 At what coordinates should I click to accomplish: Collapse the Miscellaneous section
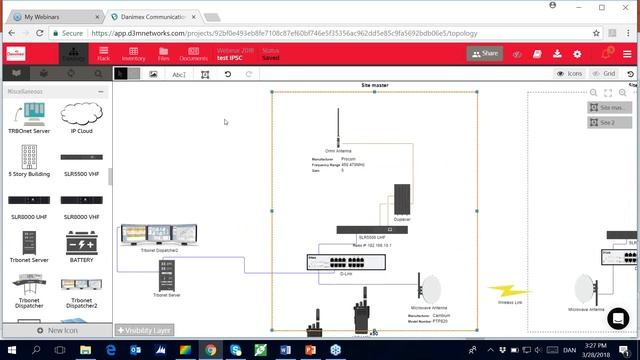click(x=101, y=91)
